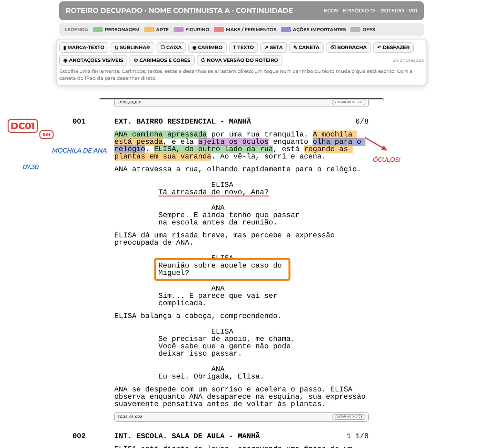The image size is (483, 448).
Task: Click the highlighted phrase ajeita os óculos
Action: coord(233,142)
